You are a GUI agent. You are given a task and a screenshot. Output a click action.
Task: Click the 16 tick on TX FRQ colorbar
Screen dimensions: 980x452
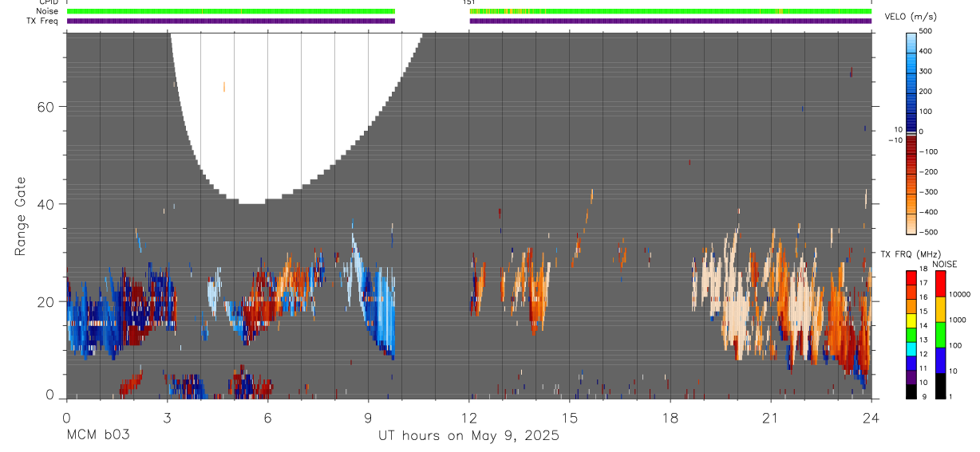[x=923, y=297]
